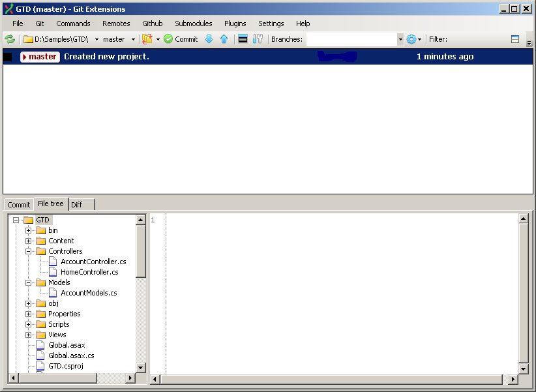The height and width of the screenshot is (392, 536).
Task: Open the settings tools icon in toolbar
Action: click(258, 39)
